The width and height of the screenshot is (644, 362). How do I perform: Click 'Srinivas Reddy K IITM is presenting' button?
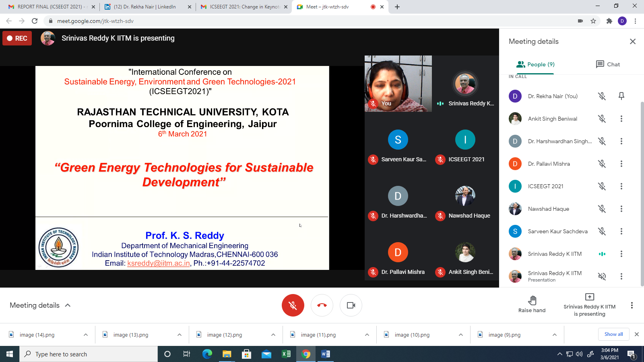pyautogui.click(x=589, y=305)
